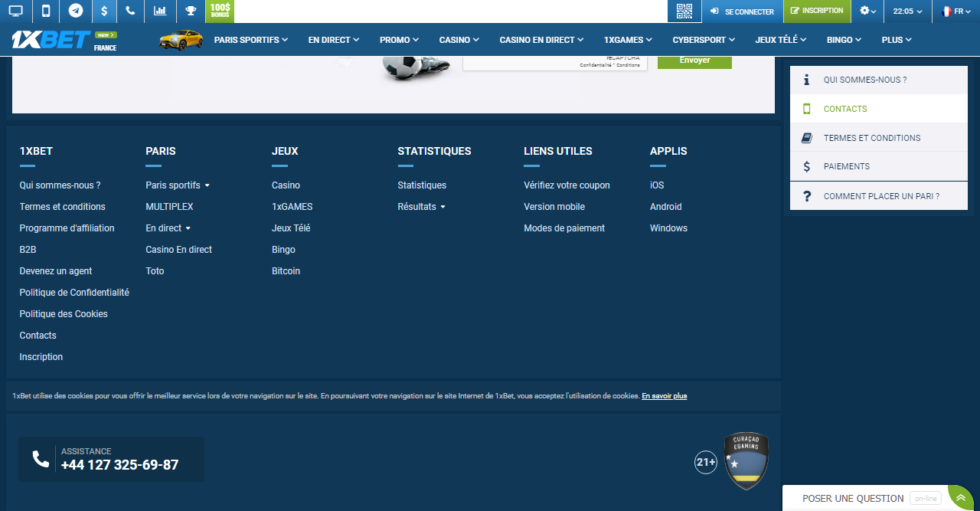The image size is (980, 511).
Task: Open the Windows app link
Action: (x=668, y=228)
